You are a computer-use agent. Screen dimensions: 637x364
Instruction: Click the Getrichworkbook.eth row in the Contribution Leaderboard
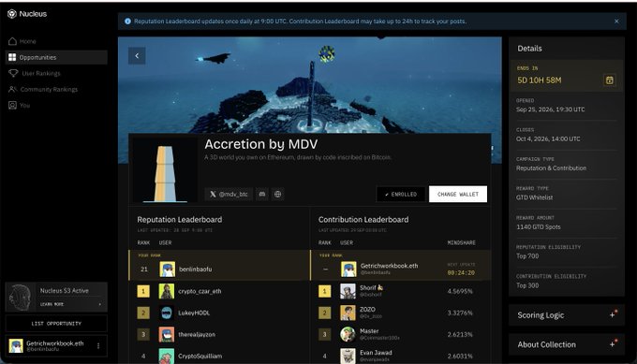pos(401,266)
